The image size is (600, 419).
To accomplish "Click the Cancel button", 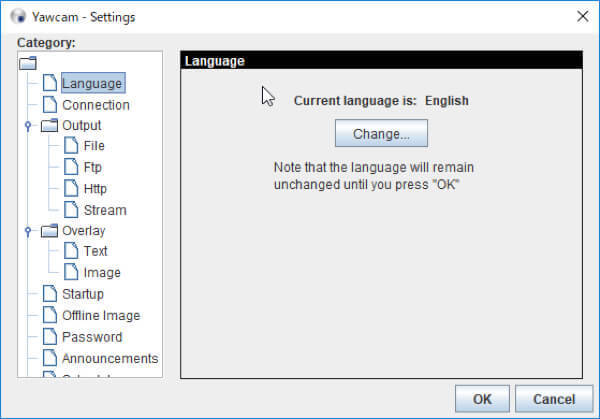I will tap(554, 399).
